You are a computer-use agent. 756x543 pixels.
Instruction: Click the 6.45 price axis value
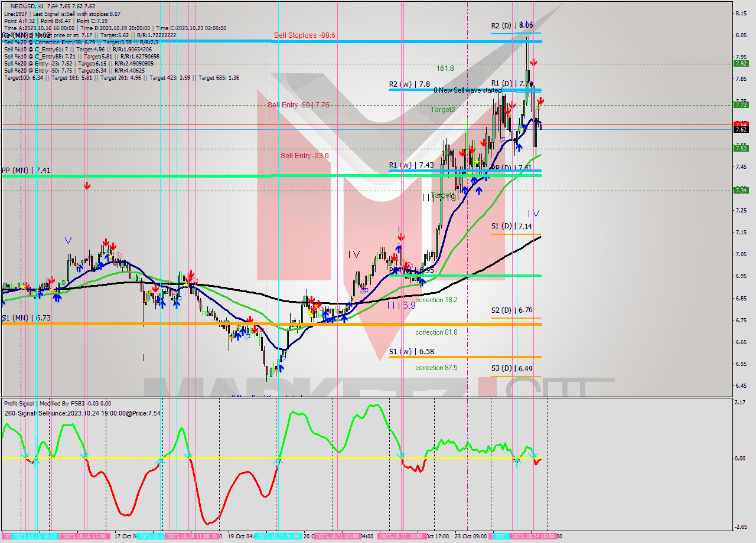pyautogui.click(x=742, y=385)
